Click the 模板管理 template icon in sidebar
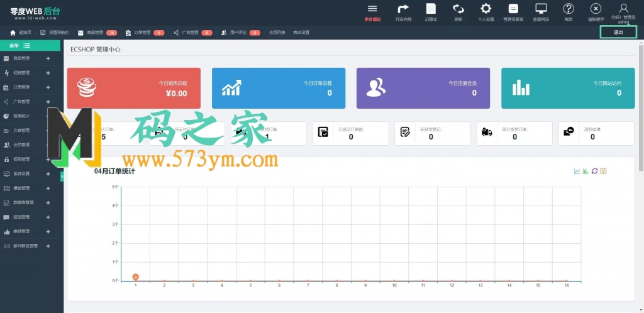Viewport: 644px width, 313px height. (x=6, y=189)
